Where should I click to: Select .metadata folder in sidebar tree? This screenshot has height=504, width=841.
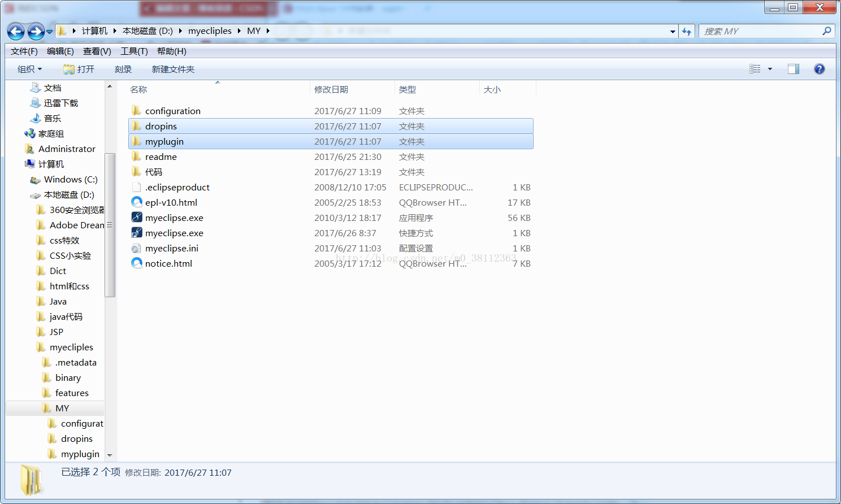(76, 363)
